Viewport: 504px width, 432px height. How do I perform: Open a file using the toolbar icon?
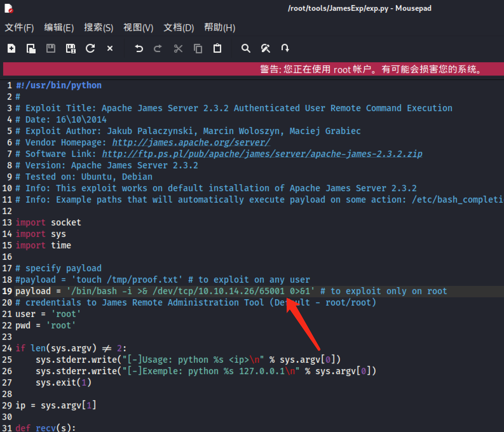pos(31,48)
